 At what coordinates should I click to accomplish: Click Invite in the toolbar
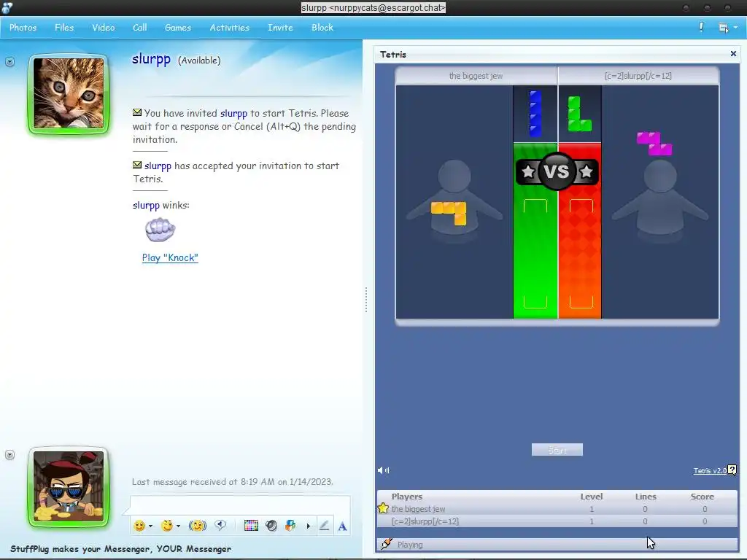click(x=280, y=28)
